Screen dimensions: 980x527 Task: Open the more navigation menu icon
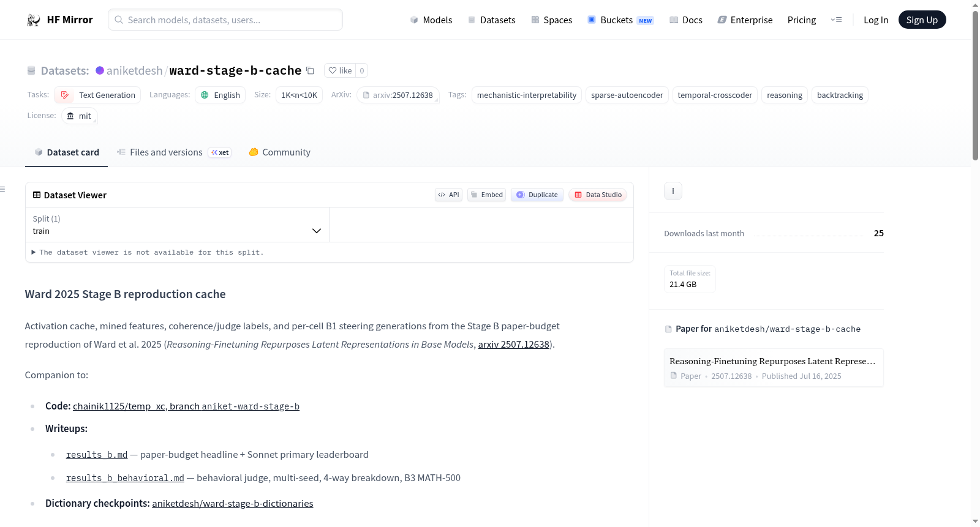(836, 20)
